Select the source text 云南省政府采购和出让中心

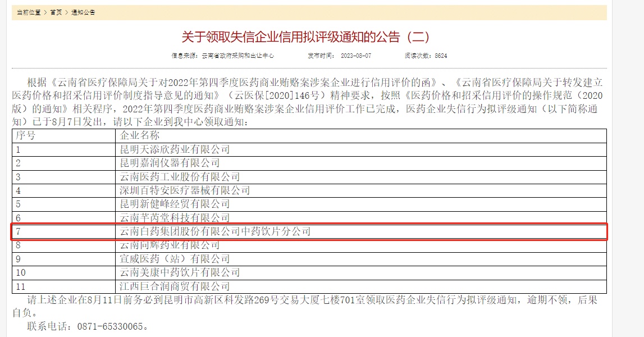point(238,56)
